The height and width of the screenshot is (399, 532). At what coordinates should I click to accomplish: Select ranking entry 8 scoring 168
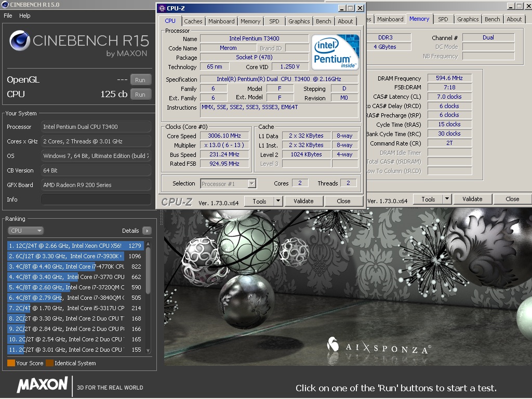[x=75, y=318]
